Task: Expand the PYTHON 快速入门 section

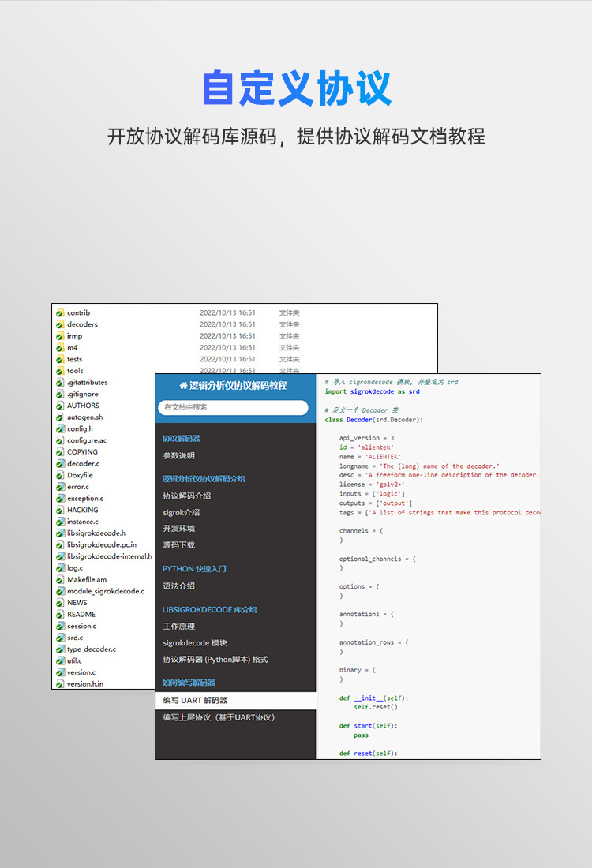Action: [194, 568]
